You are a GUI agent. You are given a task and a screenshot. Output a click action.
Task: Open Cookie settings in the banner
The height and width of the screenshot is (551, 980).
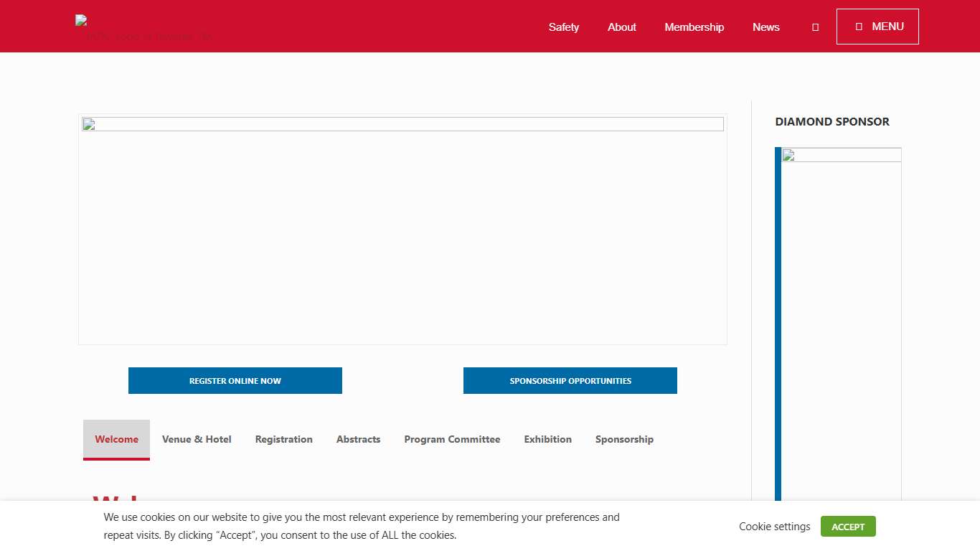(774, 527)
